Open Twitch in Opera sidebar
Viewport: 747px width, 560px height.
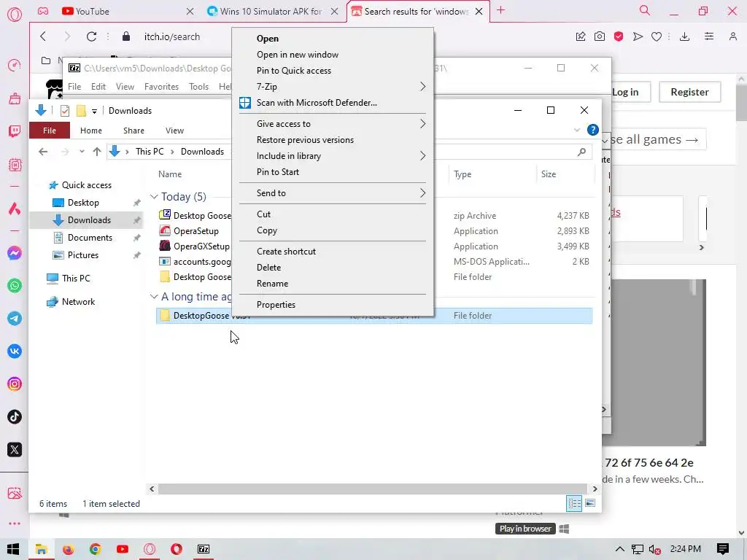click(15, 131)
